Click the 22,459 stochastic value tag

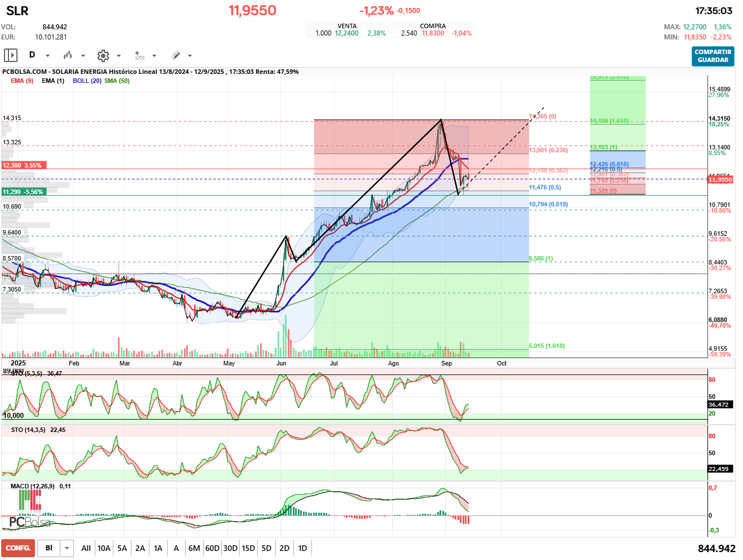tap(719, 469)
